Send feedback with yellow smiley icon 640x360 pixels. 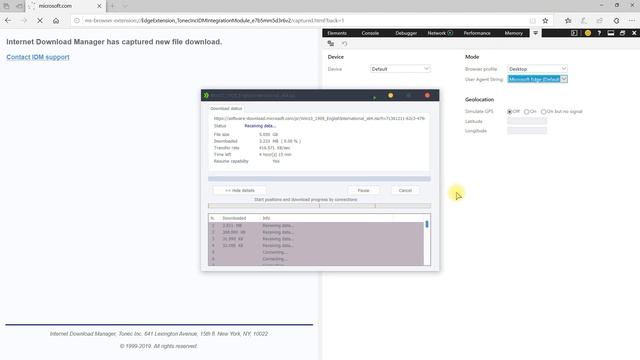click(588, 33)
